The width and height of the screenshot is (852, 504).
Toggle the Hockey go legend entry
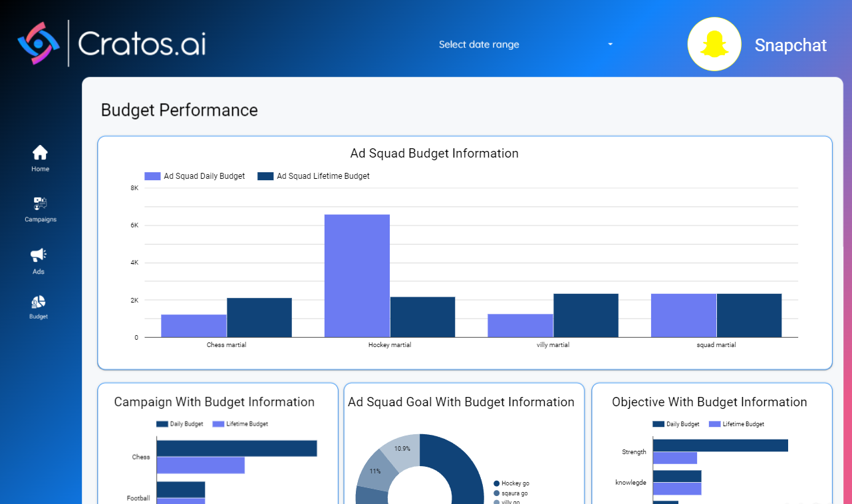point(511,483)
